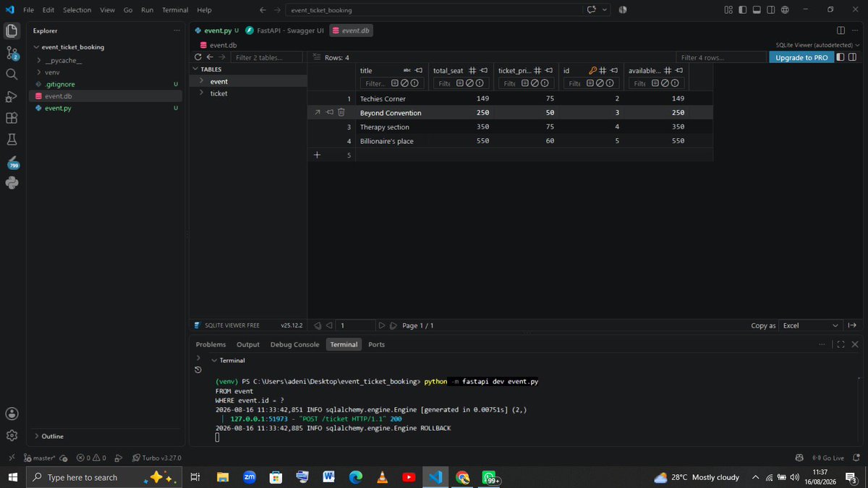Screen dimensions: 868x488
Task: Switch to the event.py editor tab
Action: coord(217,30)
